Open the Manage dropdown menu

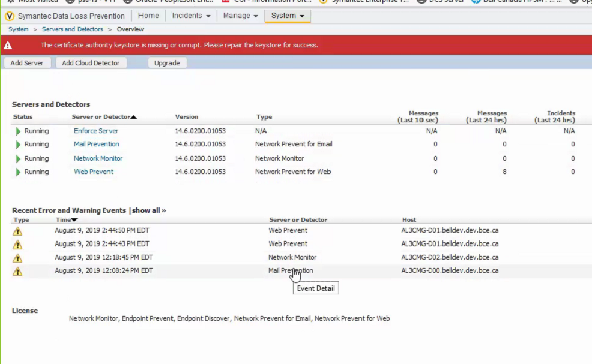pyautogui.click(x=240, y=16)
